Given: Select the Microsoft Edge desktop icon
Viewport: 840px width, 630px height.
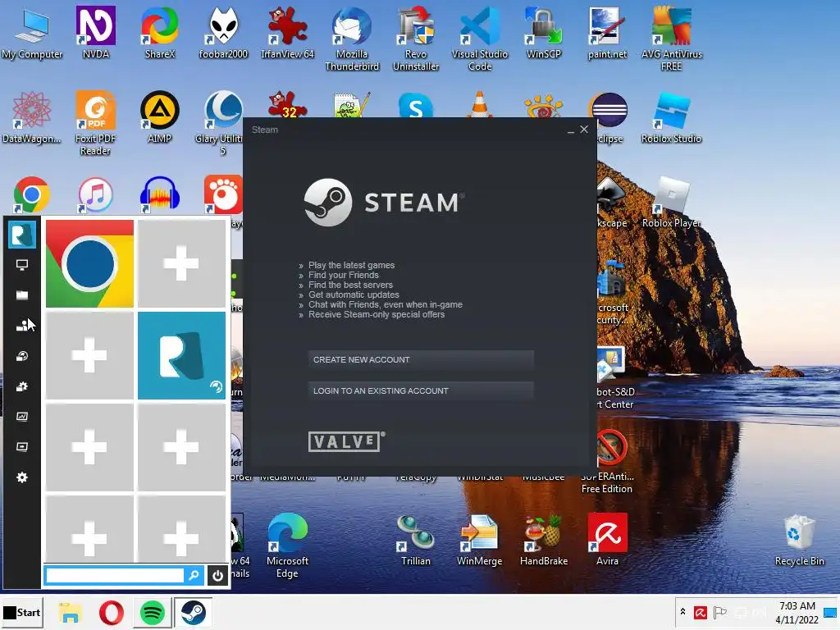Looking at the screenshot, I should coord(287,546).
